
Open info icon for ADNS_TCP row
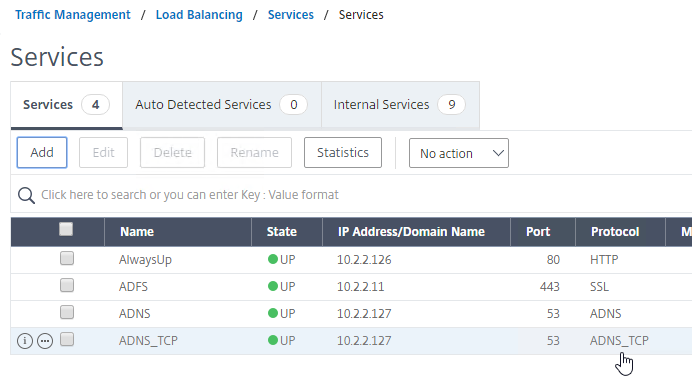(x=25, y=341)
